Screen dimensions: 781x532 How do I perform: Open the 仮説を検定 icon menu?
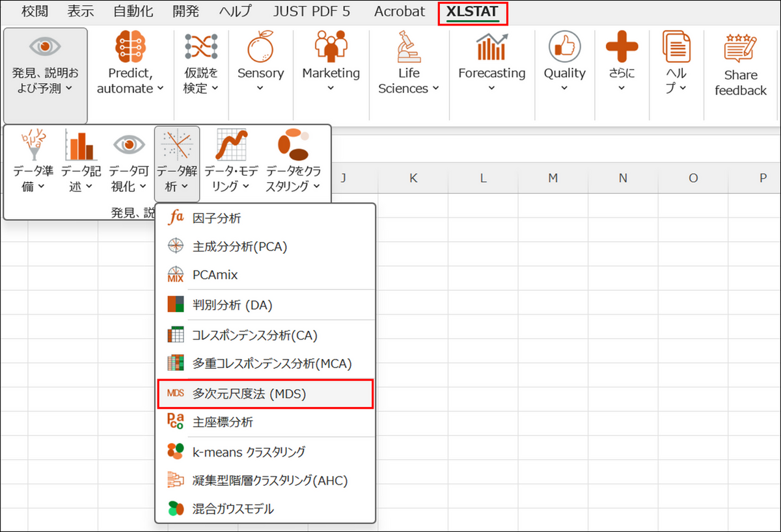201,48
